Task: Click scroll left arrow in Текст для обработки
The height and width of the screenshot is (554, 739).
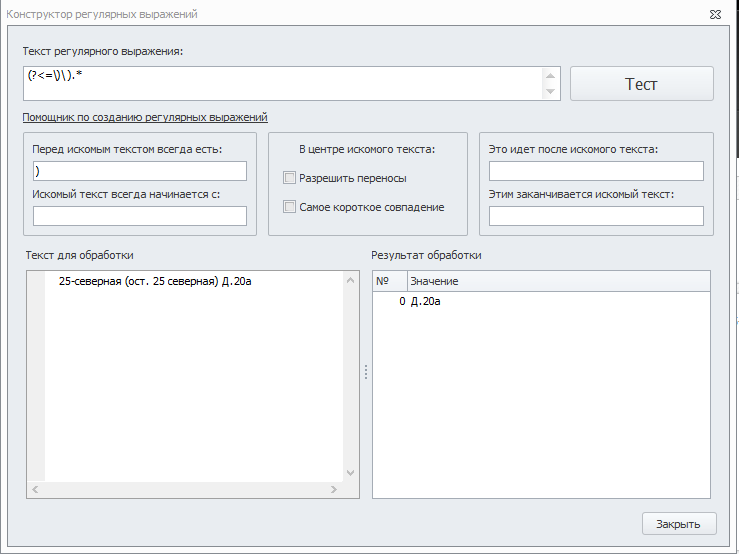Action: click(x=35, y=489)
